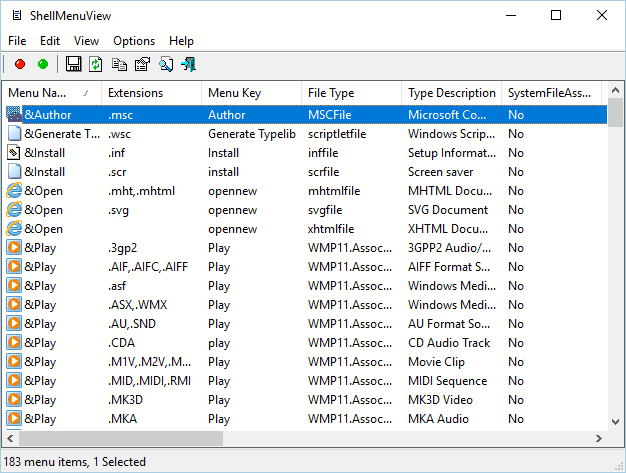Click the scrfile file type cell
Viewport: 626px width, 473px height.
coord(323,172)
